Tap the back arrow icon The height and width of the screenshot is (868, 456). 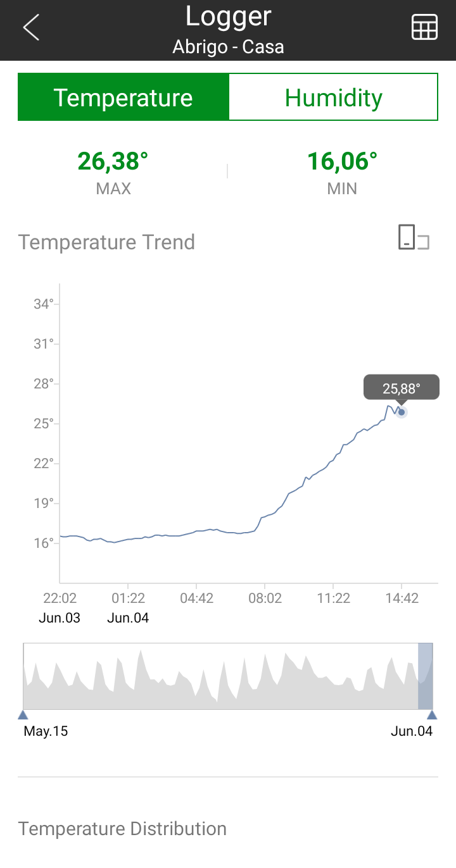point(31,28)
